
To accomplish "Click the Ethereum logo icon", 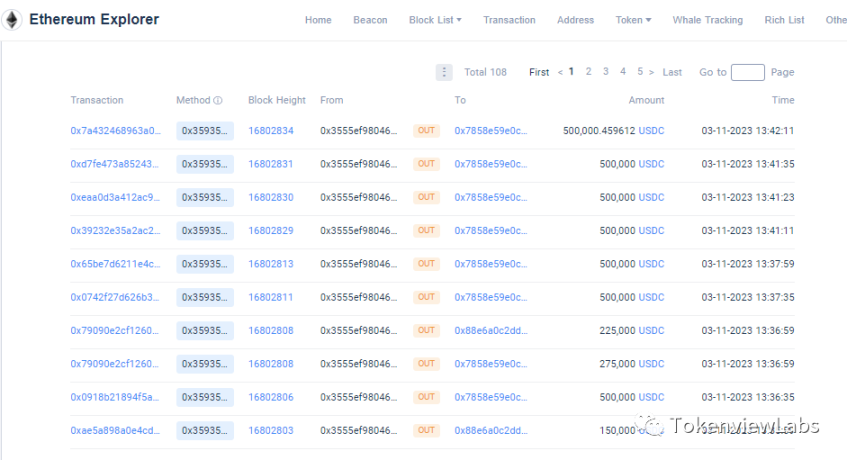I will point(14,20).
